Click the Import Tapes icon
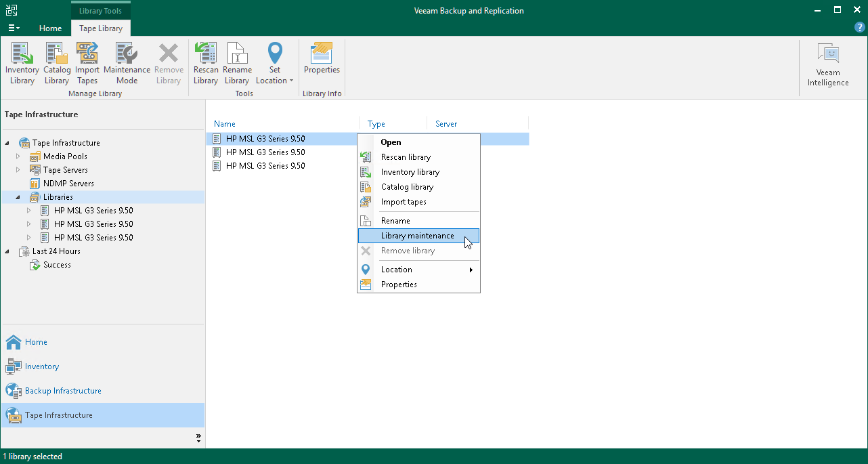This screenshot has height=464, width=868. coord(87,61)
